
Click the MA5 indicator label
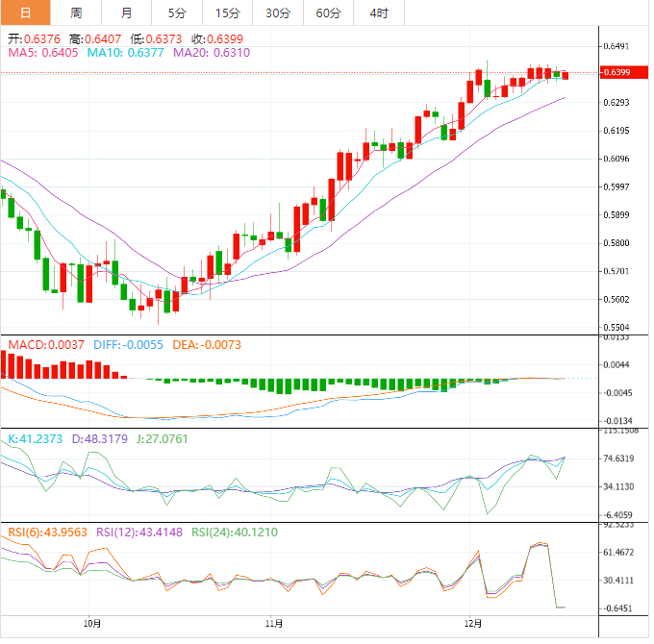[x=43, y=53]
